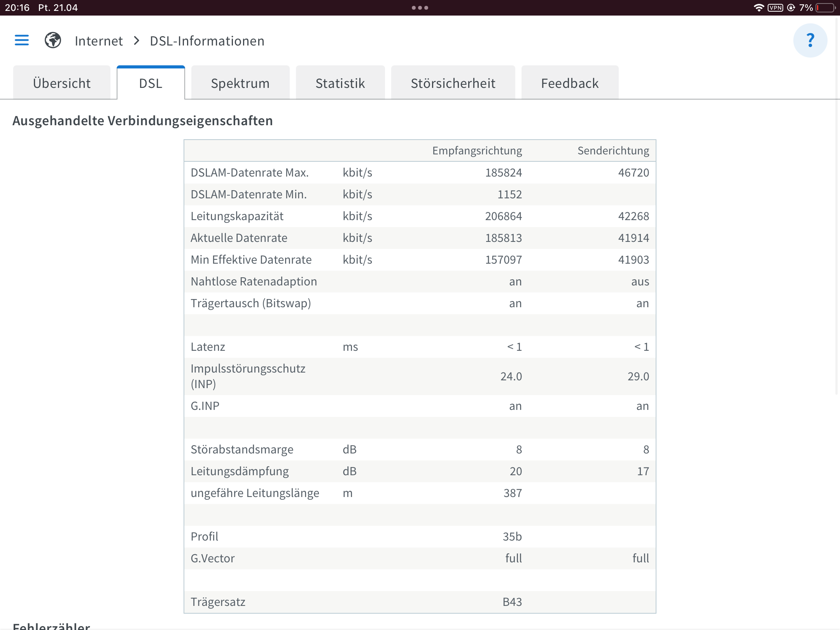This screenshot has width=840, height=630.
Task: Tap the VPN status indicator
Action: pyautogui.click(x=775, y=8)
